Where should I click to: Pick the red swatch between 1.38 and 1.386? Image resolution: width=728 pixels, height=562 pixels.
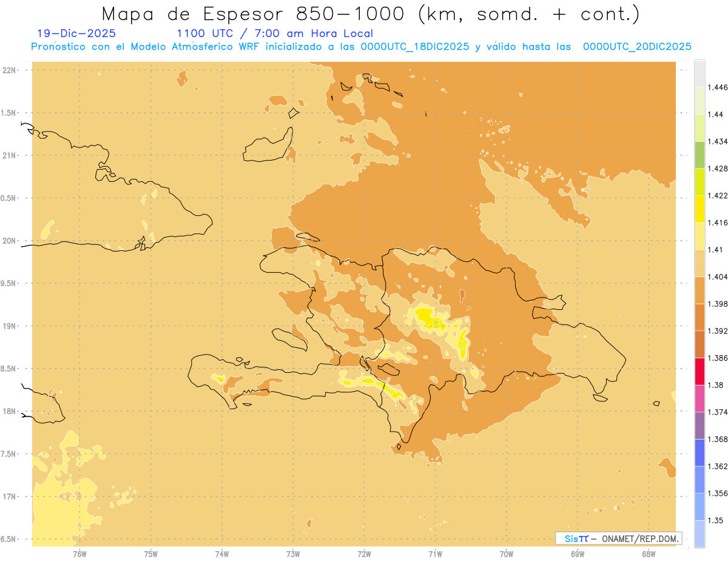[699, 371]
